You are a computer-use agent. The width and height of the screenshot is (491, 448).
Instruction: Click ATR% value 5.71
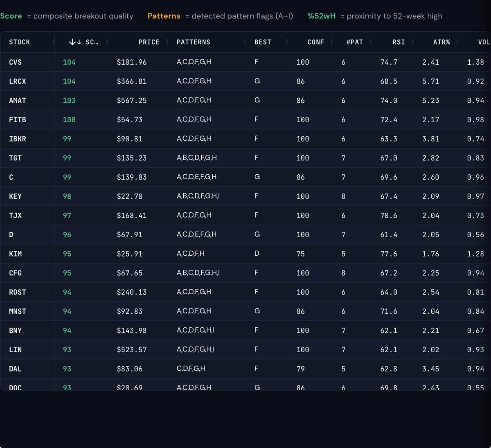[431, 81]
